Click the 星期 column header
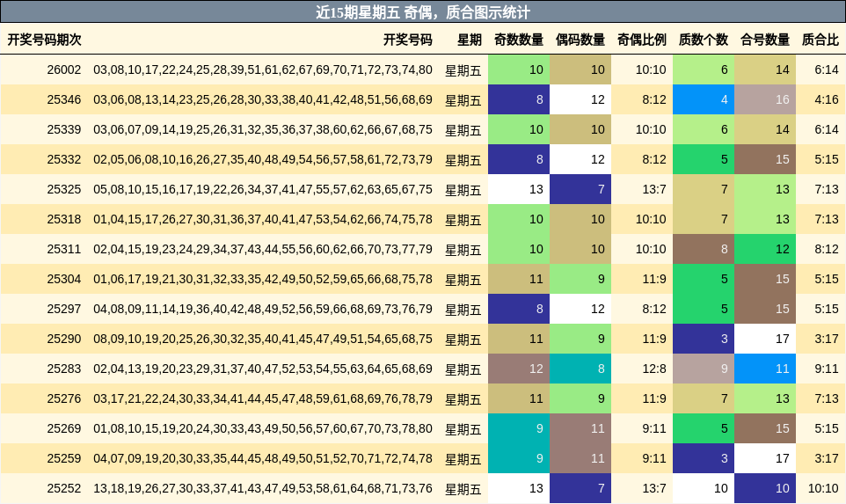Image resolution: width=846 pixels, height=504 pixels. click(x=470, y=40)
